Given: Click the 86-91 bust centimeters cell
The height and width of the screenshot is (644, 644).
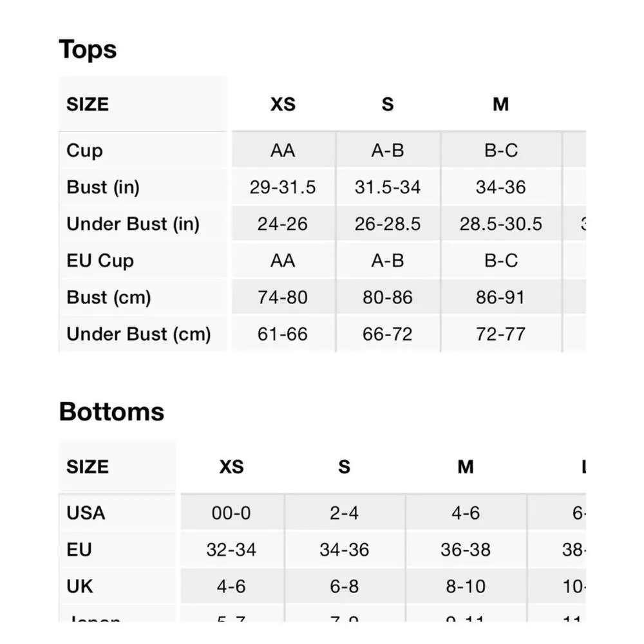Looking at the screenshot, I should click(x=500, y=298).
